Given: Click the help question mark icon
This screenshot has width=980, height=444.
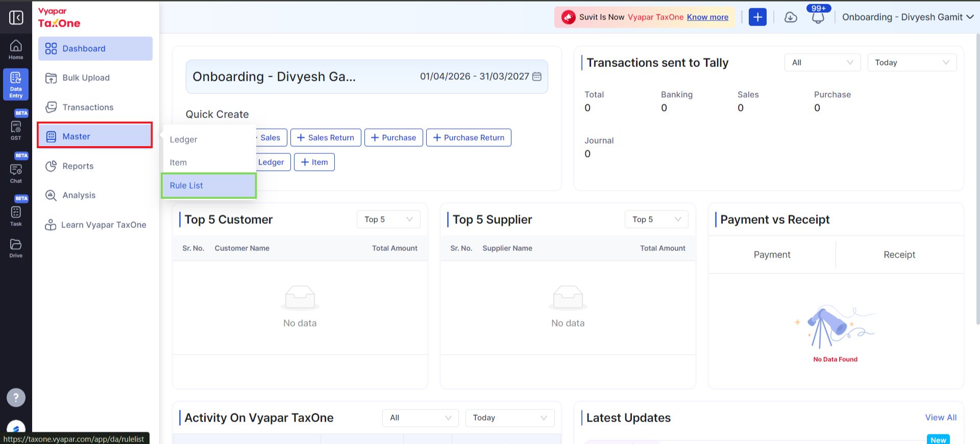Looking at the screenshot, I should [x=16, y=398].
